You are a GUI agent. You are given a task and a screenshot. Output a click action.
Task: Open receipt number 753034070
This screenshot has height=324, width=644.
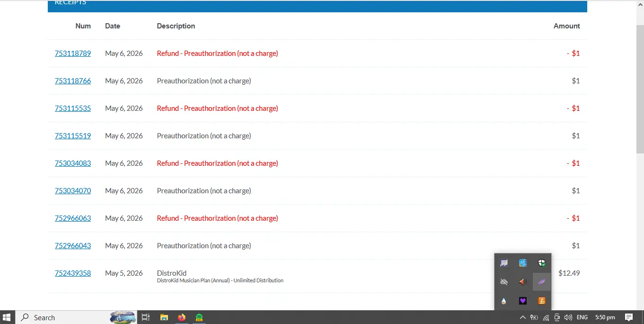pyautogui.click(x=73, y=191)
